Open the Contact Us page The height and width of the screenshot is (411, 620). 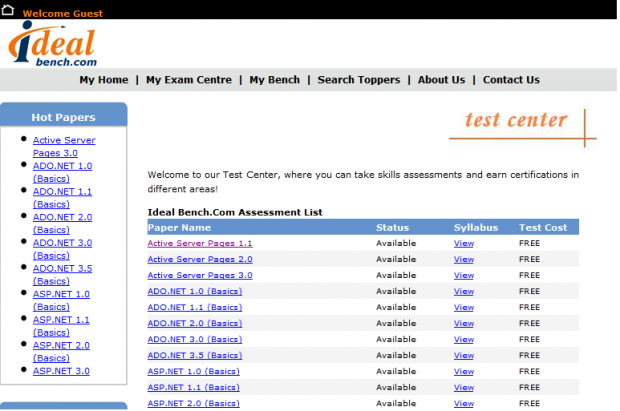511,80
